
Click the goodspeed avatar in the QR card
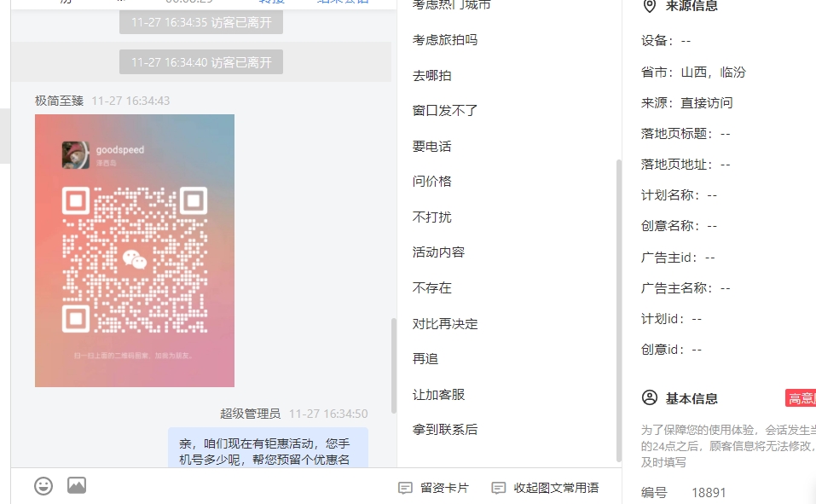(x=75, y=154)
